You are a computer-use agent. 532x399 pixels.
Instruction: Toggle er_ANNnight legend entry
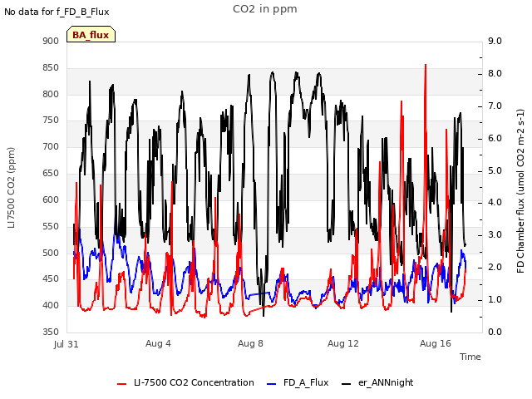tap(377, 382)
